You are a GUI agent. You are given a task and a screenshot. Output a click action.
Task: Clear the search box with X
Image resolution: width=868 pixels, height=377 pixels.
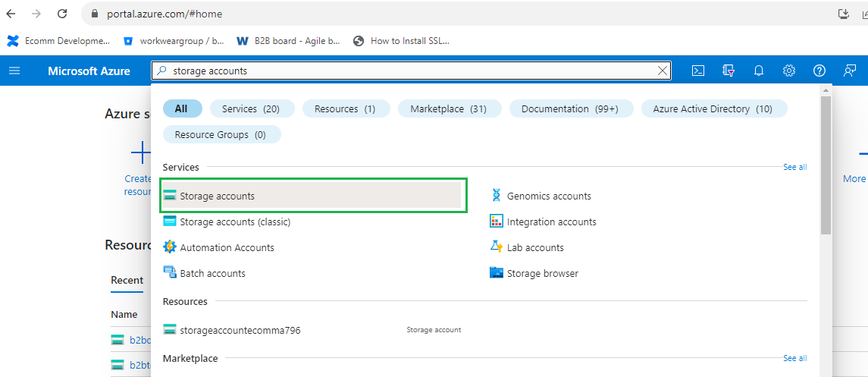(x=662, y=71)
